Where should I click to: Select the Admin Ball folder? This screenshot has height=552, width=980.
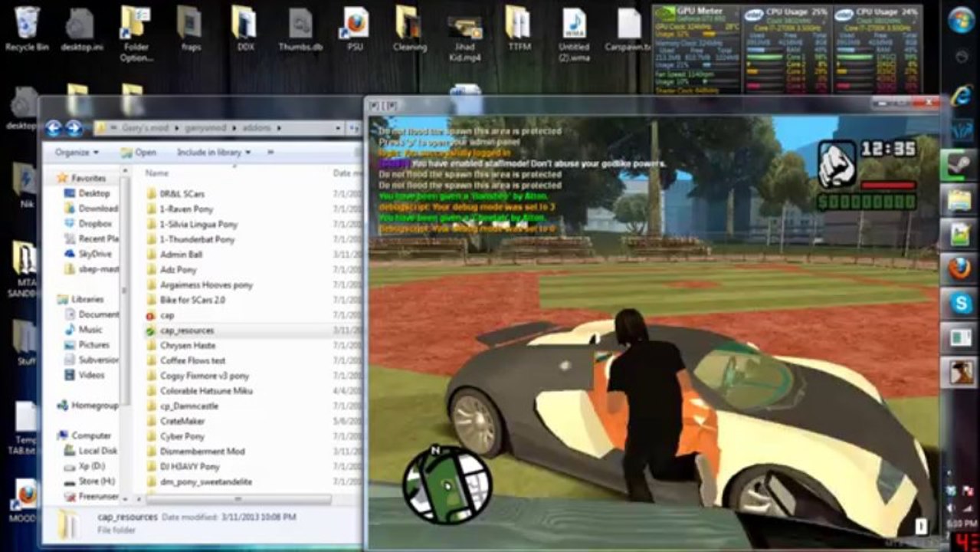[x=174, y=255]
